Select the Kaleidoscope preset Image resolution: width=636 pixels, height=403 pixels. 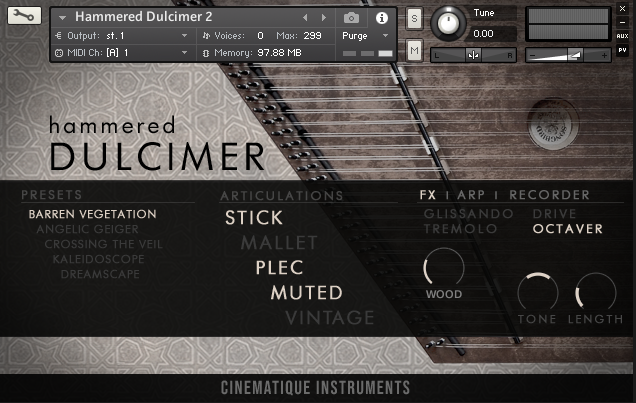click(x=99, y=259)
